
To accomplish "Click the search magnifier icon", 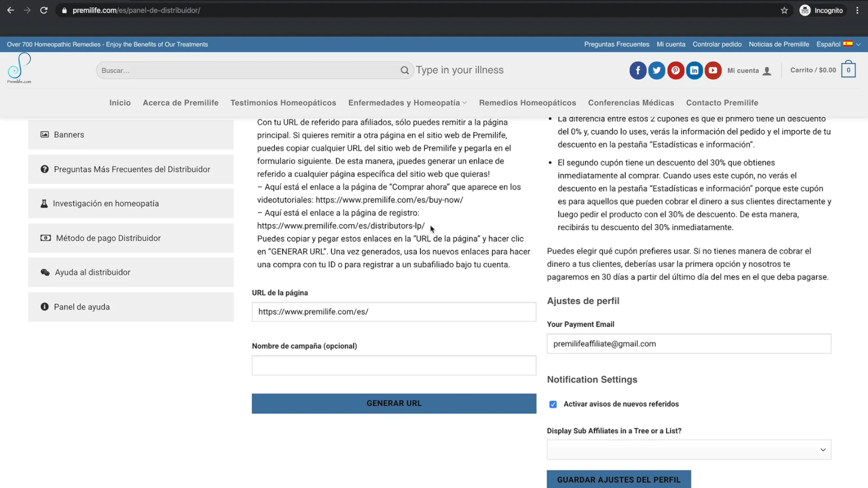I will click(x=405, y=70).
